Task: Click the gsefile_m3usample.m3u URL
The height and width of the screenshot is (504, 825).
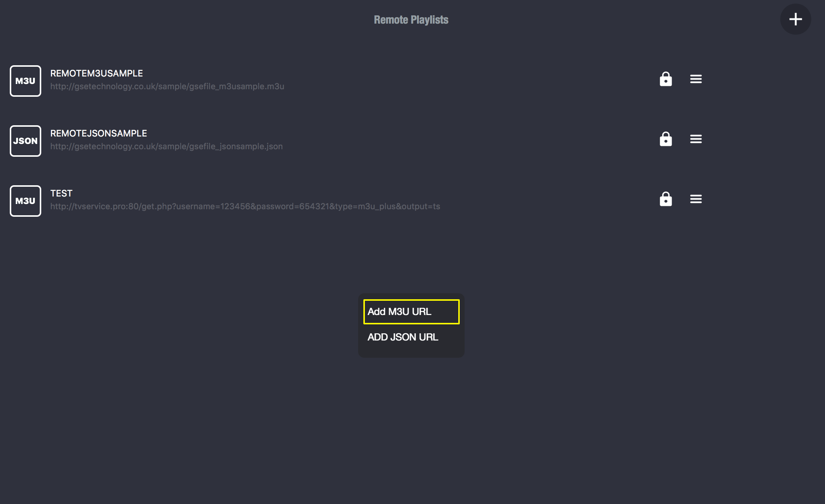Action: coord(167,87)
